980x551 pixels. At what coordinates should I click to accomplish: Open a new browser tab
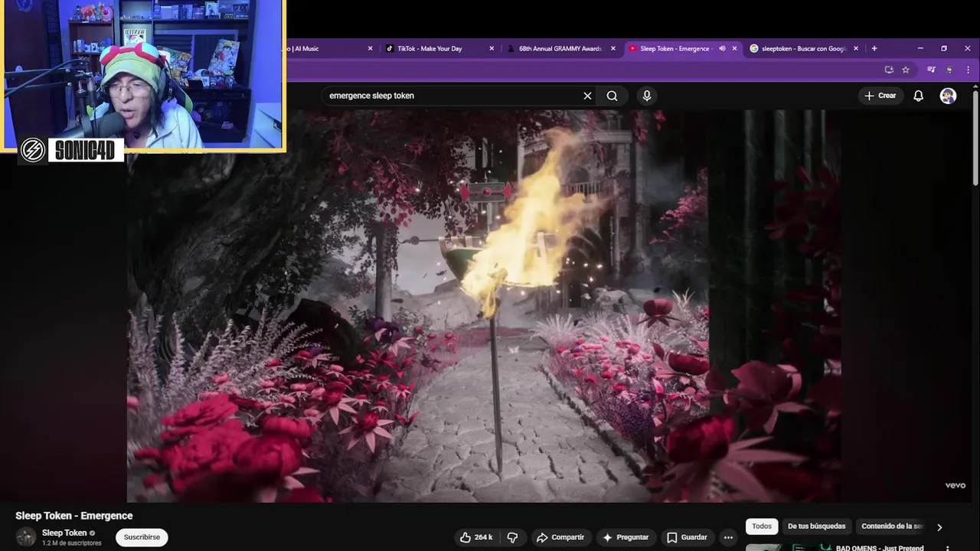[x=874, y=48]
